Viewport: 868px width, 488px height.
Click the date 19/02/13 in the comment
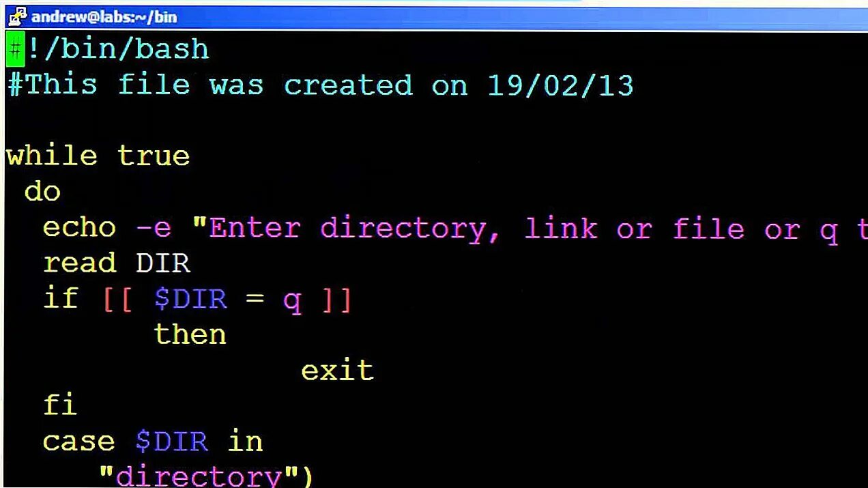click(560, 85)
